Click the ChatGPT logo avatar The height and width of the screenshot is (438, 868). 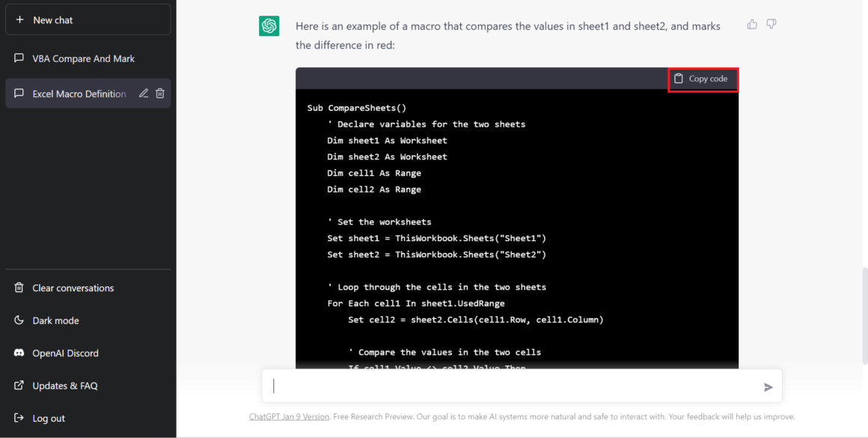(269, 26)
